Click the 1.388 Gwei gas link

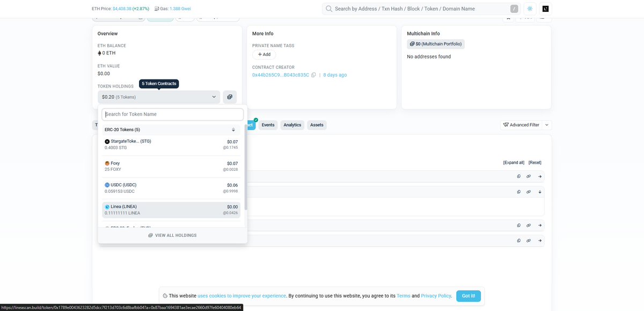[x=180, y=9]
